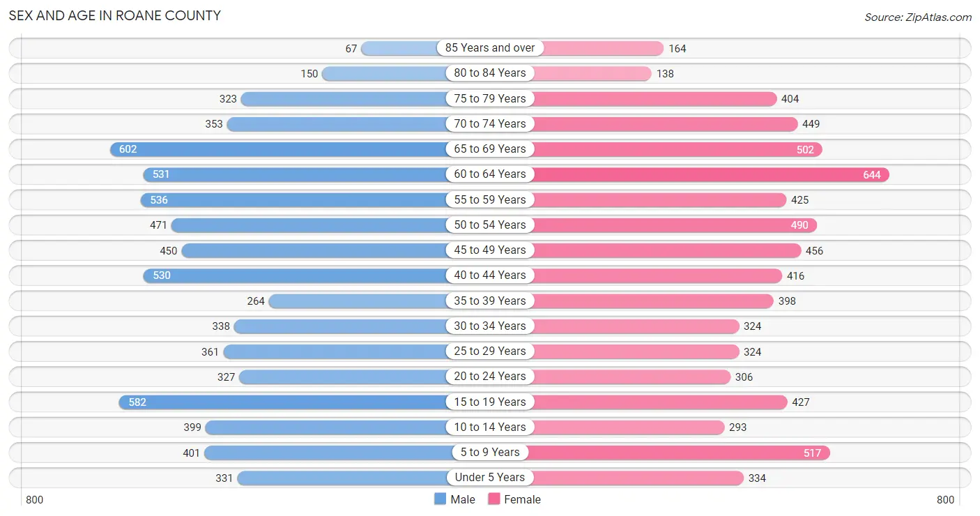Click the blue Male legend swatch
The image size is (980, 516).
coord(440,499)
